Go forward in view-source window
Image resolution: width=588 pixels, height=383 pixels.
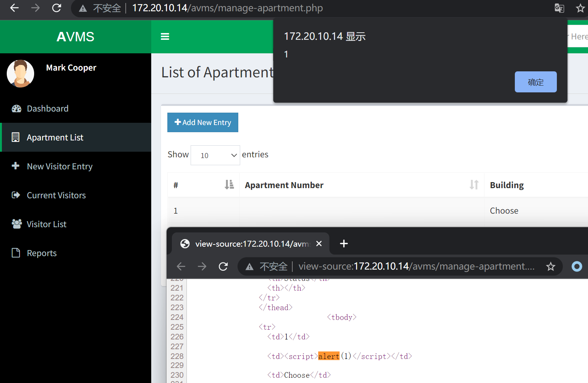pyautogui.click(x=202, y=266)
